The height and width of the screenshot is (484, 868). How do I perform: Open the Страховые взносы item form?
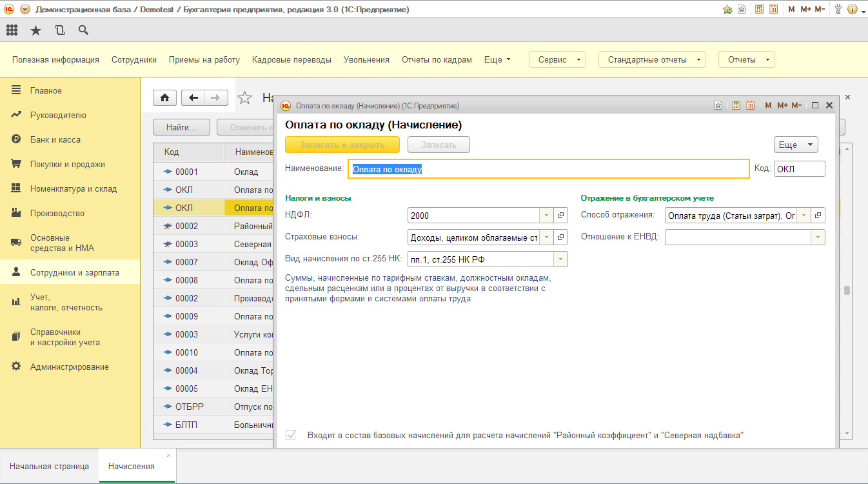[561, 237]
